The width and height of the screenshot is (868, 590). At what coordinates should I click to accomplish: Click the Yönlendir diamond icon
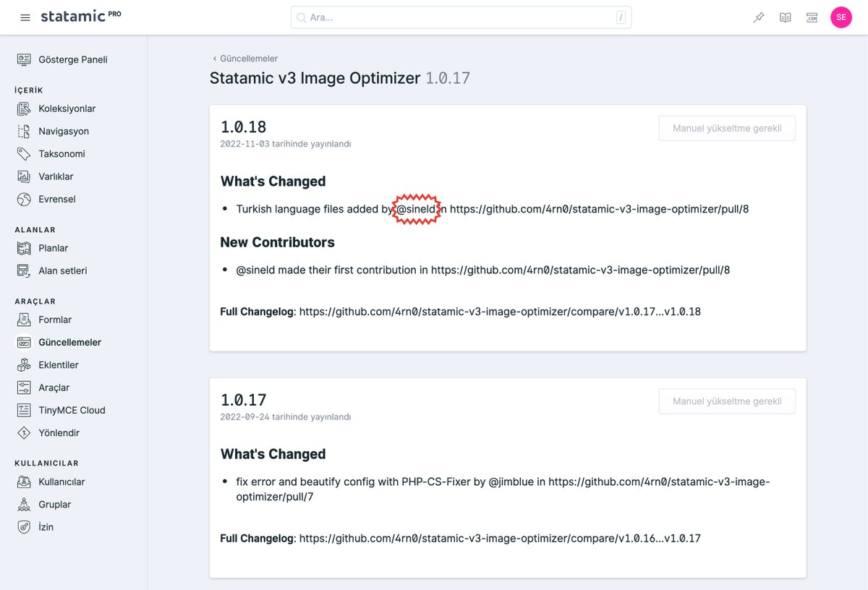[x=24, y=432]
